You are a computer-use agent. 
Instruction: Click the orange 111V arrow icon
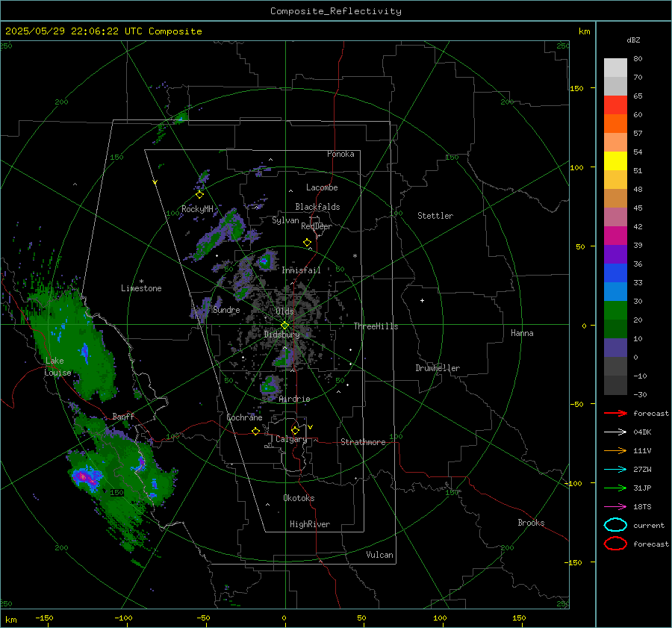point(615,450)
